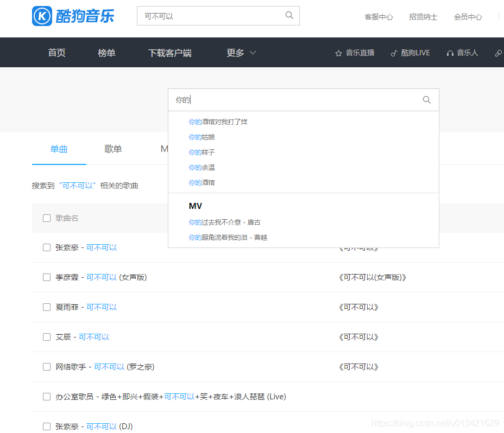Check the box for 季彦霖 - 可不可以 (女声版)
Screen dimensions: 504x433
click(47, 277)
